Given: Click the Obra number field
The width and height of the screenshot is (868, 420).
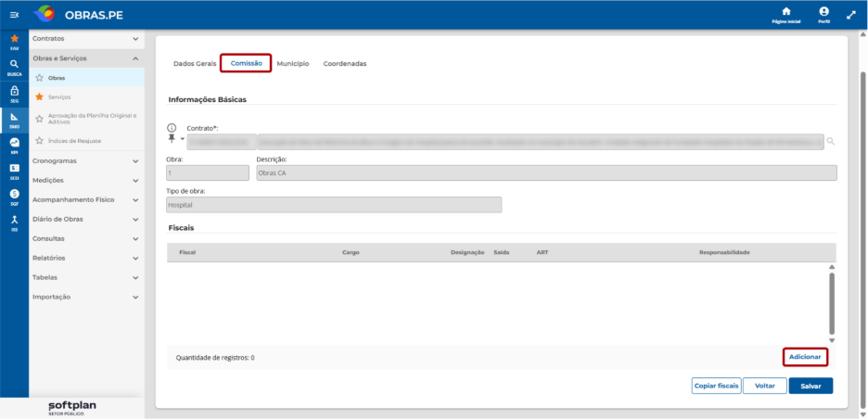Looking at the screenshot, I should [x=208, y=172].
